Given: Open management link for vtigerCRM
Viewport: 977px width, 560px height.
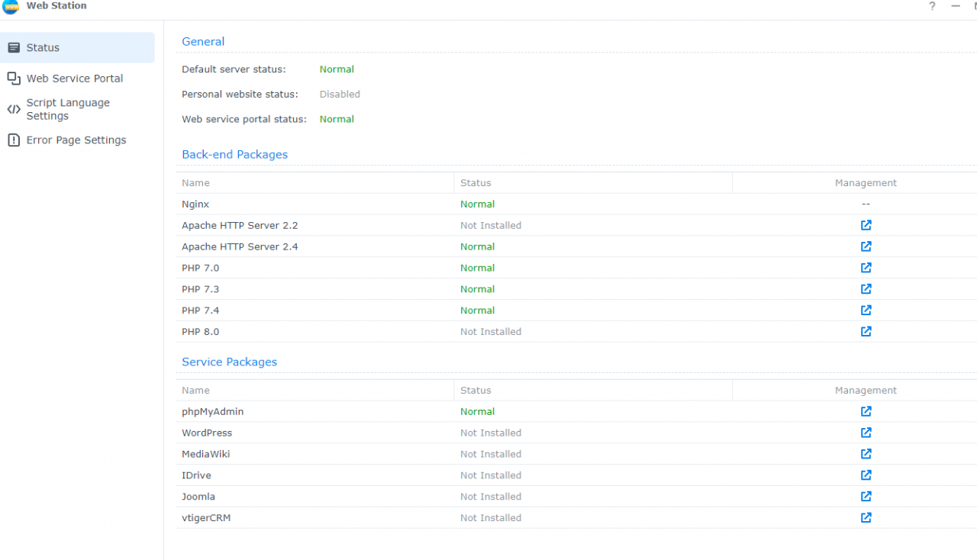Looking at the screenshot, I should click(866, 518).
